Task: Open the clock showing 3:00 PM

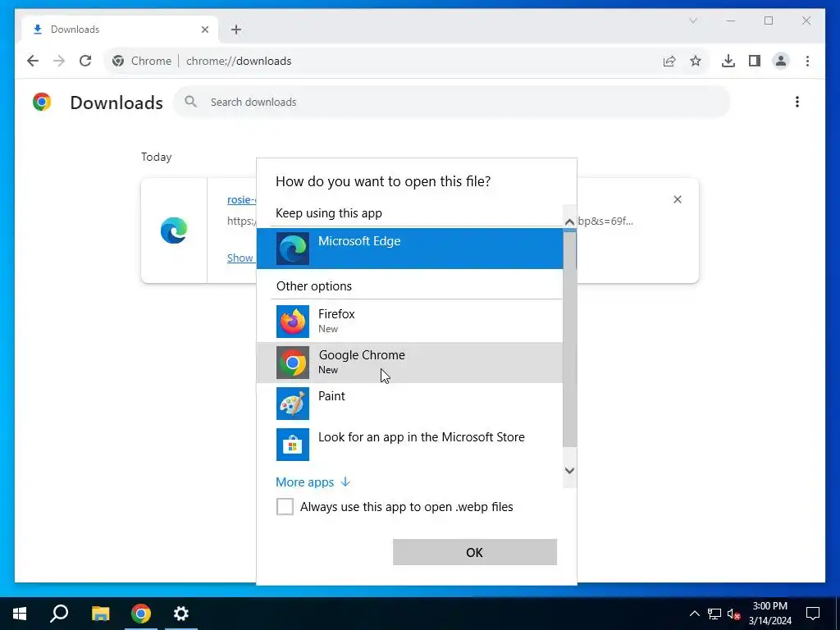Action: [769, 614]
